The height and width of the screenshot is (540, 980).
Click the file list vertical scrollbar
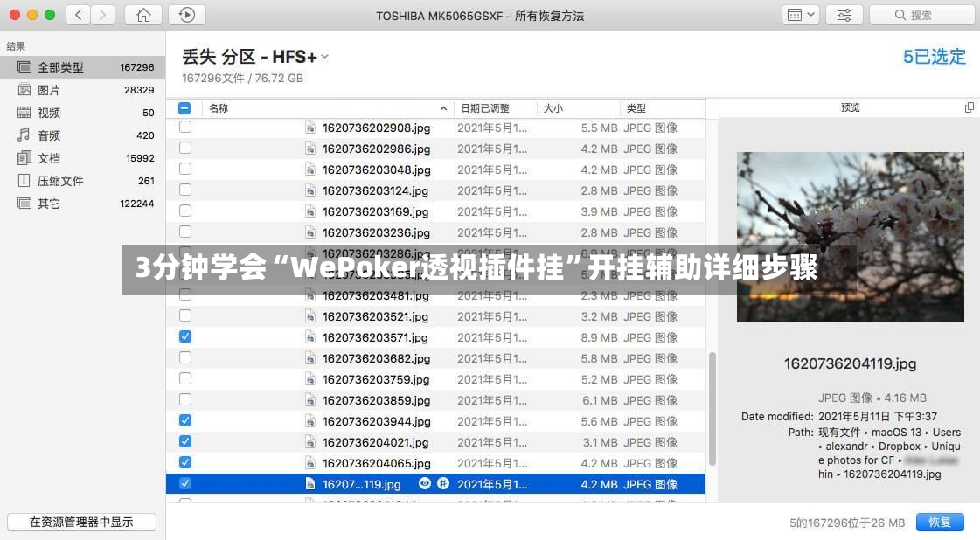712,409
